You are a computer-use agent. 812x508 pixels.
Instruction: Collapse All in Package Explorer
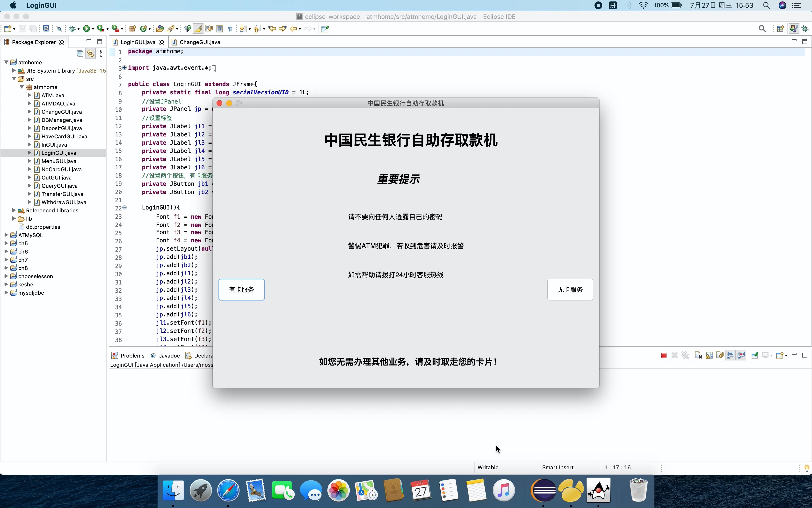click(x=80, y=53)
